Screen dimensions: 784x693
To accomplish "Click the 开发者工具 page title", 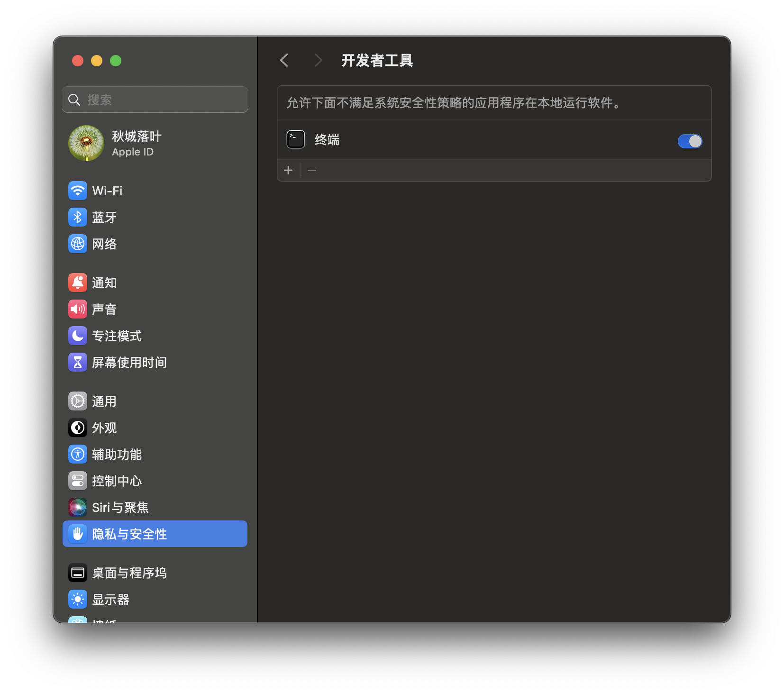I will click(x=377, y=60).
